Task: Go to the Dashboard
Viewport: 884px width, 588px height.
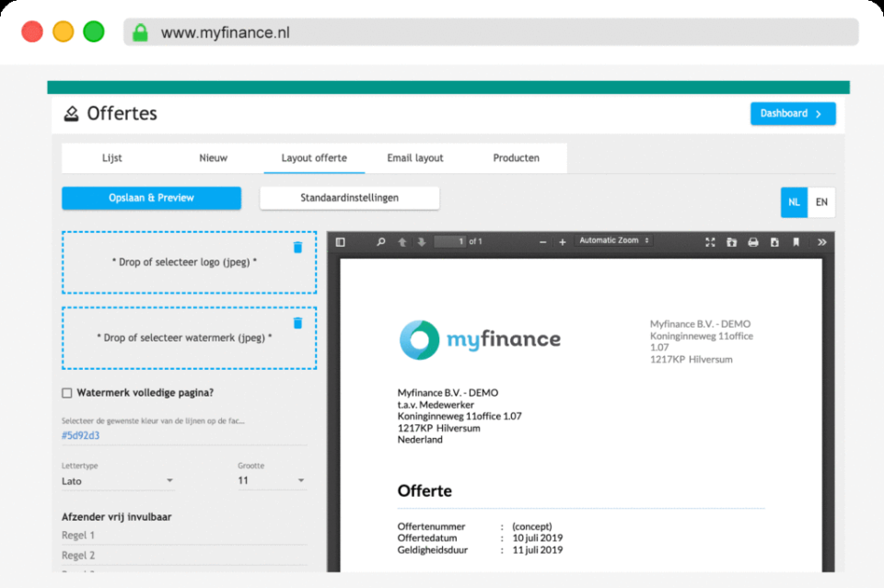Action: [792, 113]
